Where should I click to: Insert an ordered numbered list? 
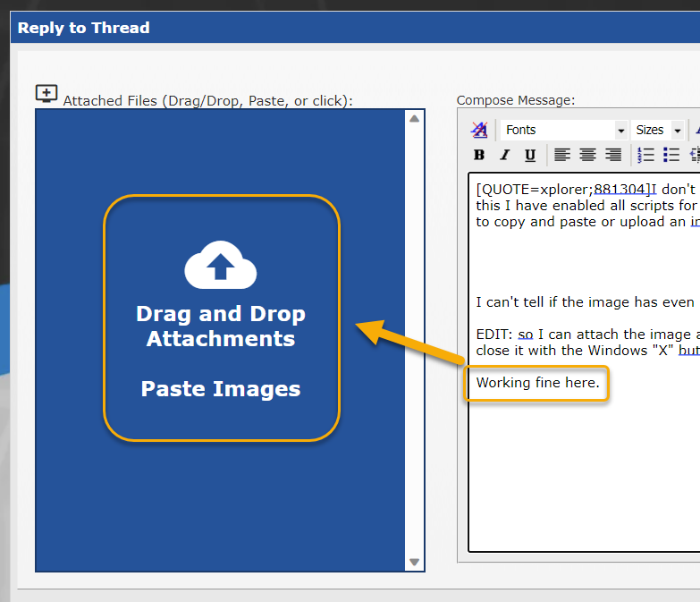[645, 155]
